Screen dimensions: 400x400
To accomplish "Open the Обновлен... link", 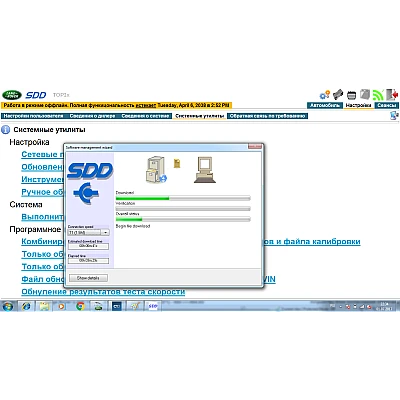I will (x=42, y=167).
